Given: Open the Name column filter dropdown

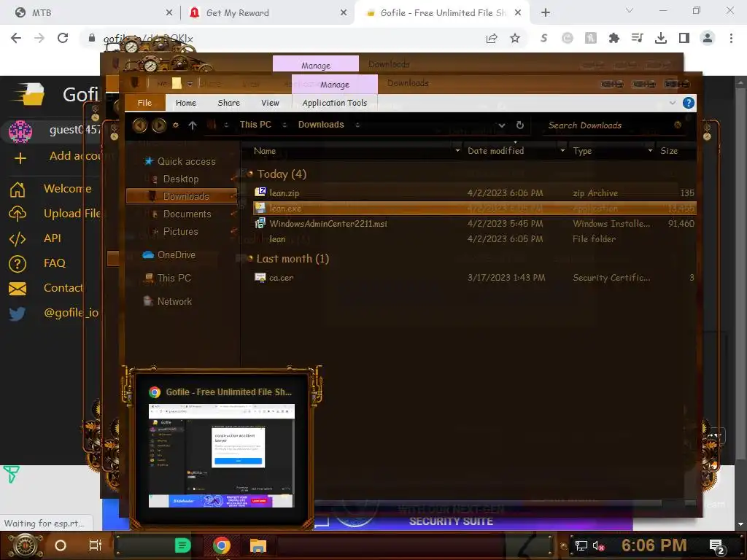Looking at the screenshot, I should pyautogui.click(x=457, y=151).
